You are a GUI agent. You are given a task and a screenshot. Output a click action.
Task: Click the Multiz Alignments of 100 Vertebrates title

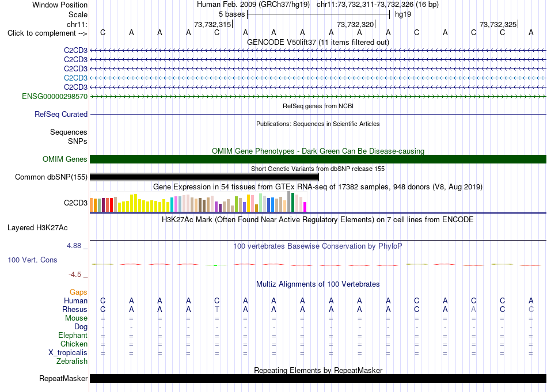click(x=318, y=284)
